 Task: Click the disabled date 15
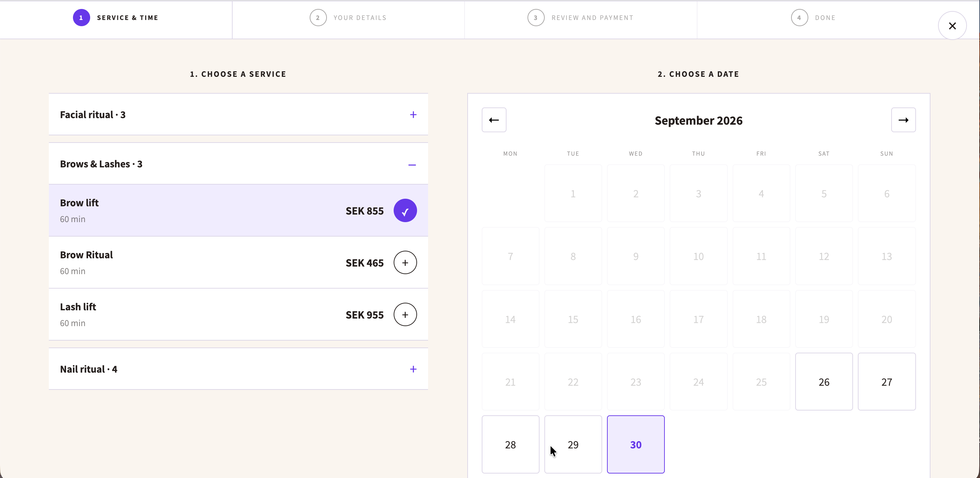[x=573, y=319]
